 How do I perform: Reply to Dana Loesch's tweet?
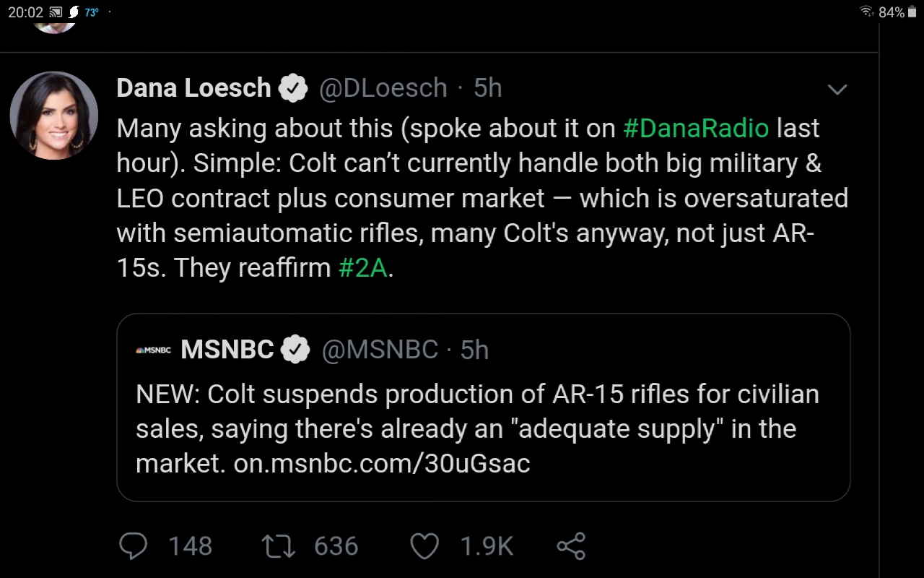[134, 546]
